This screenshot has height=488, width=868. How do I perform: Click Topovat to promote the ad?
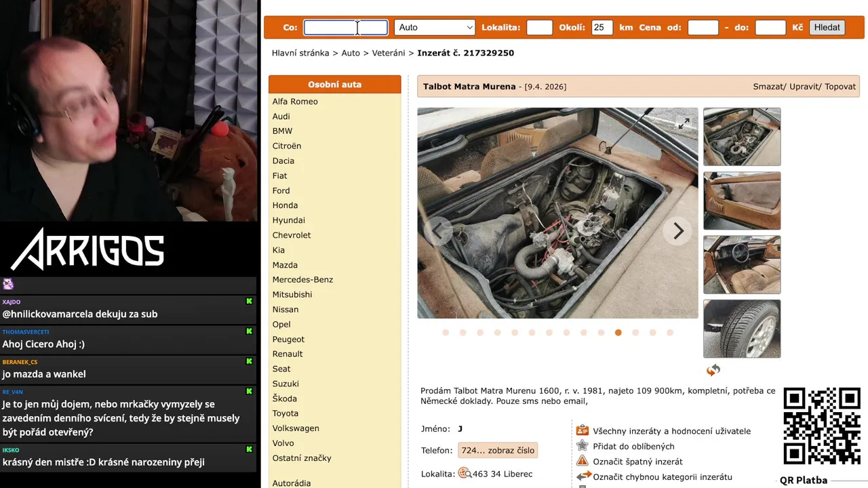point(840,87)
